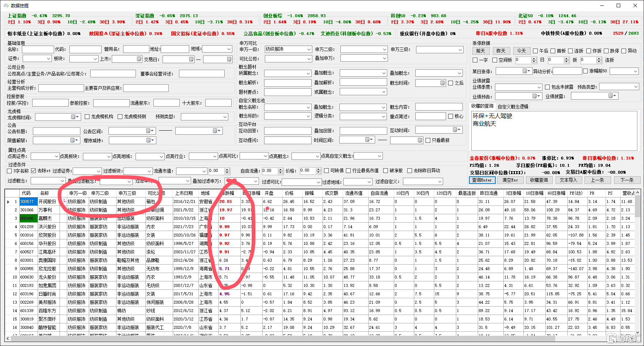This screenshot has width=644, height=346.
Task: Click the 名称 input field
Action: pyautogui.click(x=38, y=49)
